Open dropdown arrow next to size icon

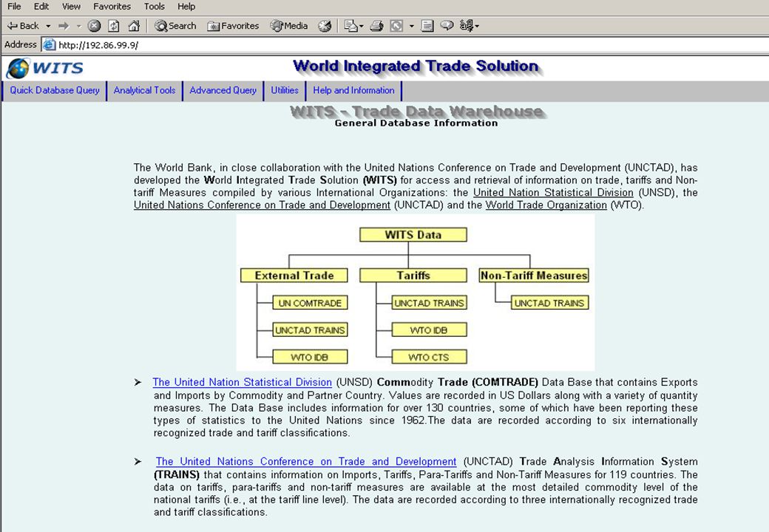411,26
